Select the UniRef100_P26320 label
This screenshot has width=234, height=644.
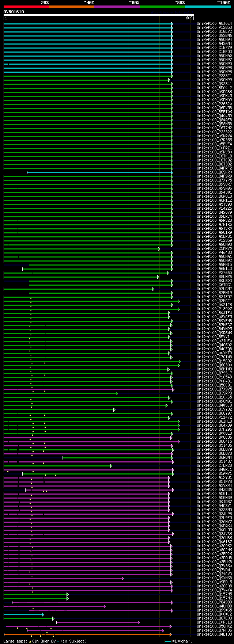(214, 104)
